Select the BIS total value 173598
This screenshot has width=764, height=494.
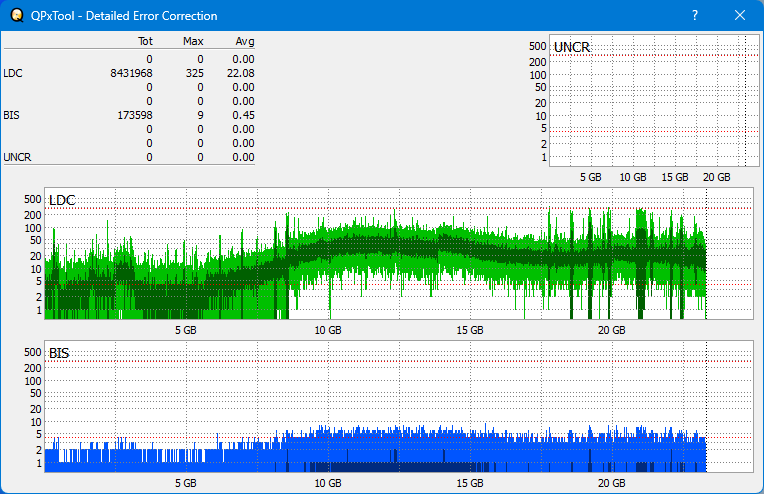(134, 115)
